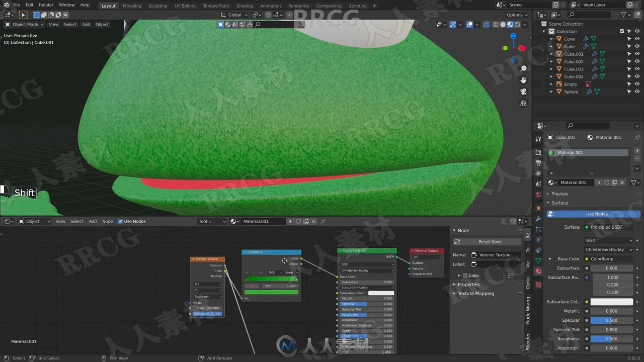The width and height of the screenshot is (644, 362).
Task: Hide Cone object in viewport
Action: [x=637, y=39]
